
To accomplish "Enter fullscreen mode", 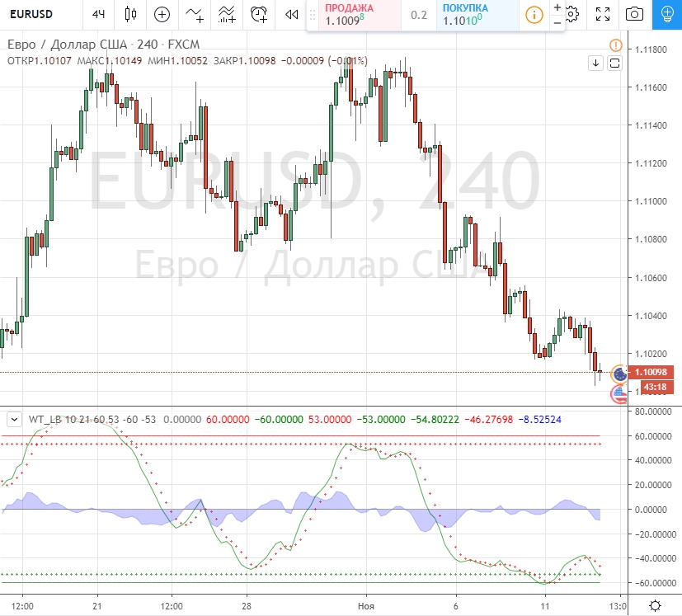I will (603, 14).
